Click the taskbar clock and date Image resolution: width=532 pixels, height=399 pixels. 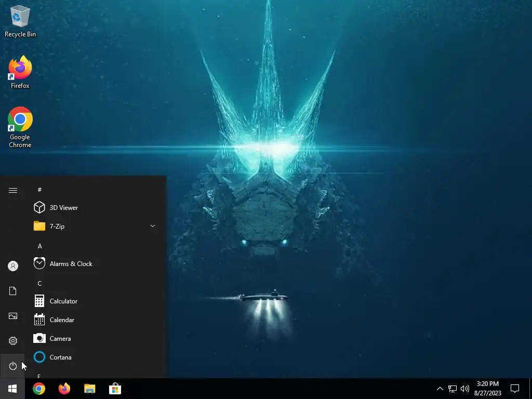(487, 389)
